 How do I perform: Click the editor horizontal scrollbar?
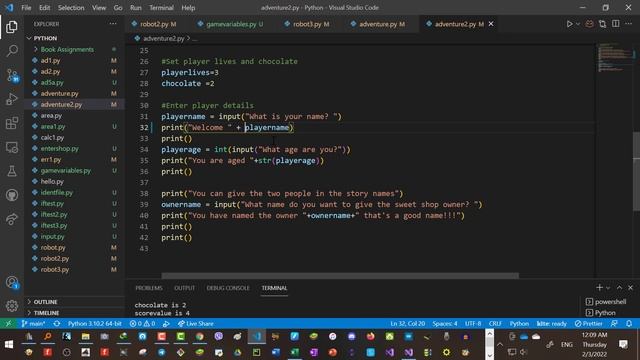[x=340, y=276]
